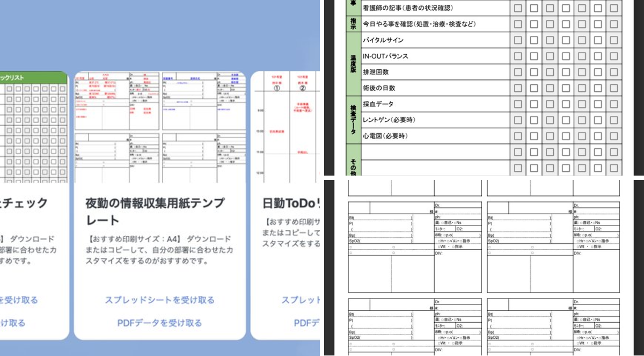Tick the last checkbox in 今日やる事を確認 row

614,24
